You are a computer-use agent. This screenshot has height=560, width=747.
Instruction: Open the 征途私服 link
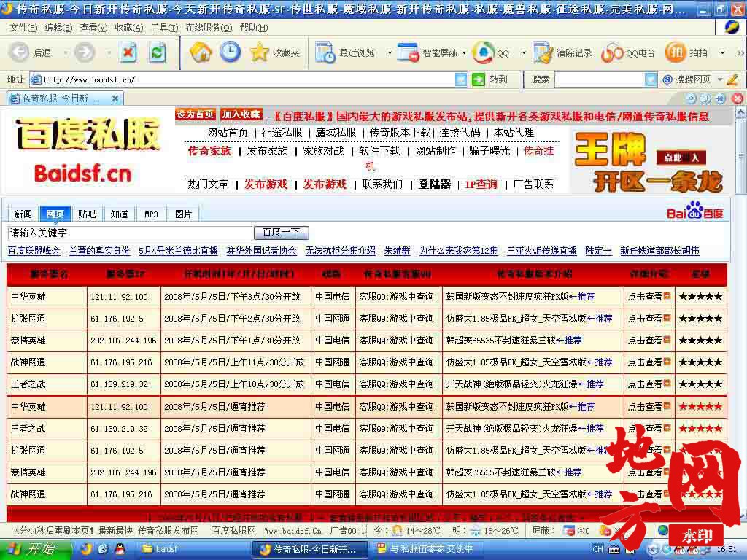point(282,133)
